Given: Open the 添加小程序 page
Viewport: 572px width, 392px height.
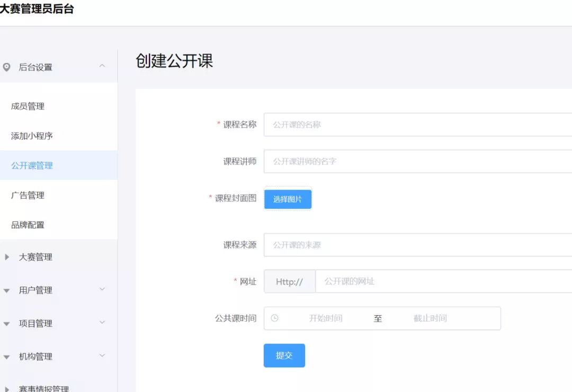Looking at the screenshot, I should (31, 136).
